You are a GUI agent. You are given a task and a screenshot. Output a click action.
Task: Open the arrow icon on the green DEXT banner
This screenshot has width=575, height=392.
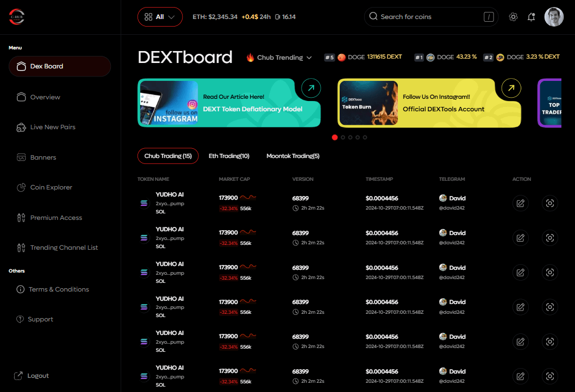pos(311,88)
